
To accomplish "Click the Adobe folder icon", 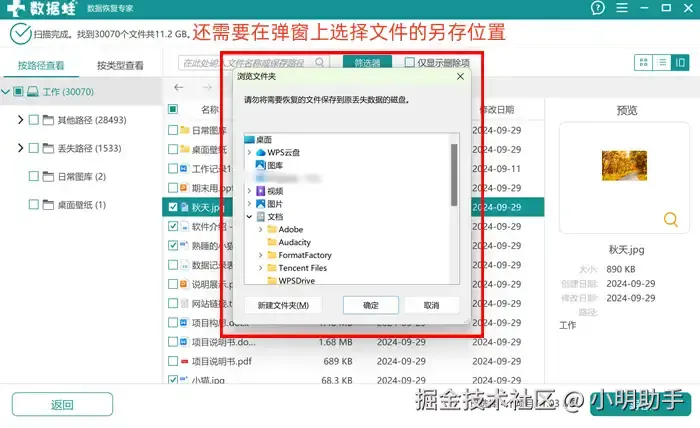I will [272, 229].
